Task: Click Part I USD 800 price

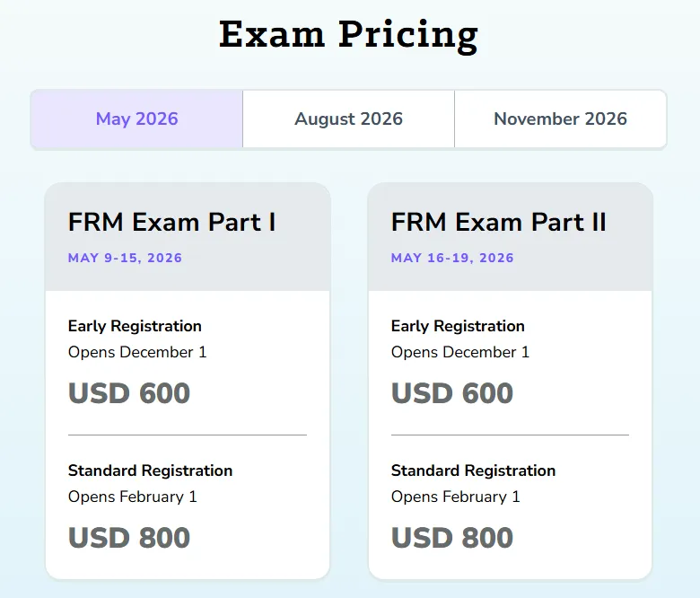Action: pos(129,537)
